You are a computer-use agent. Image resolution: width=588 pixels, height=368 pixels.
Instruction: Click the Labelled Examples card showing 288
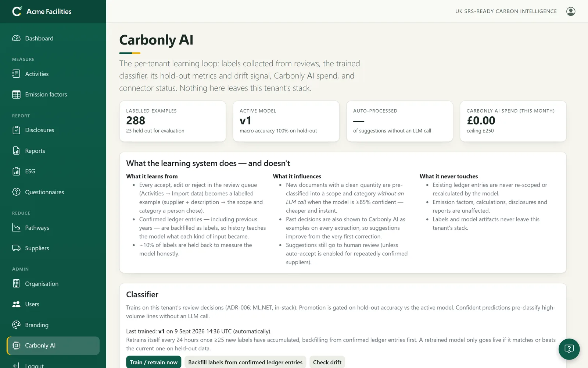[173, 121]
